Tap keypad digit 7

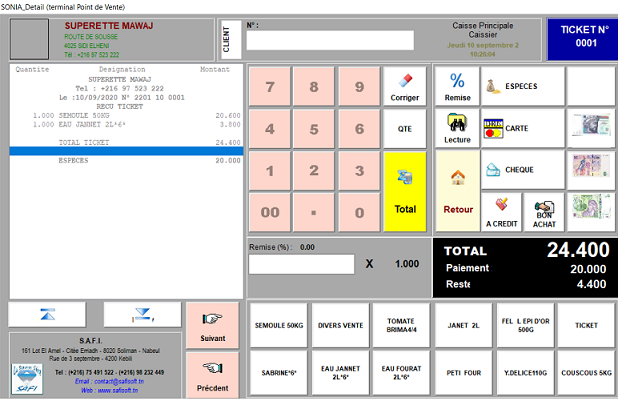click(270, 86)
